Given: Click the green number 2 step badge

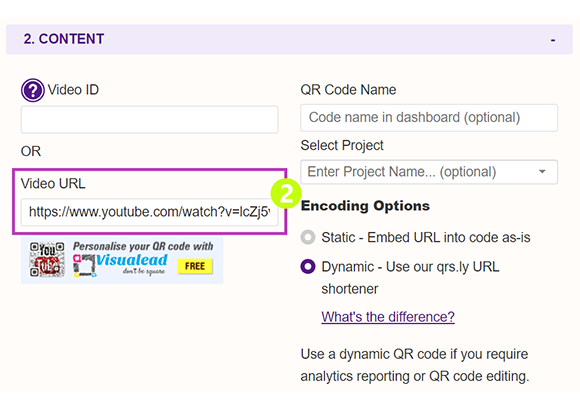Looking at the screenshot, I should (x=286, y=193).
